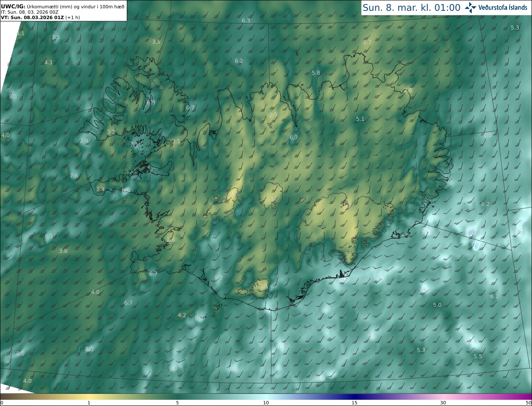
Task: Click the Veðurstofa Íslands logo
Action: 496,7
